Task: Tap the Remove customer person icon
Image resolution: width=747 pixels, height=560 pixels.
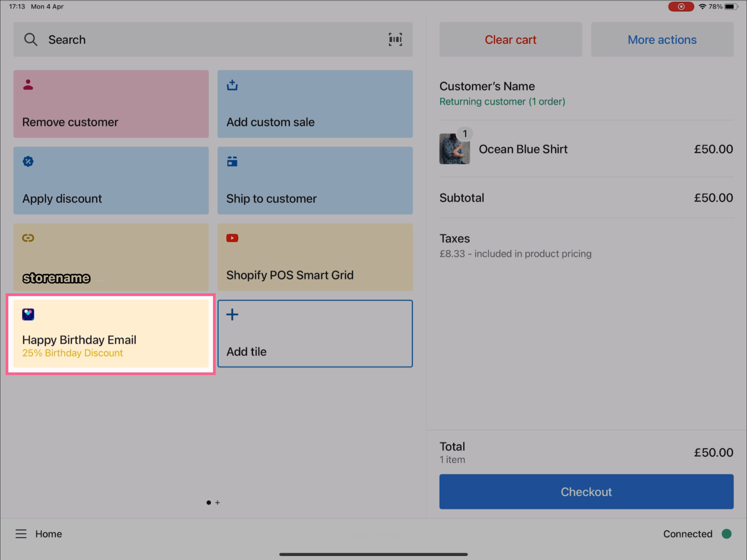Action: tap(28, 84)
